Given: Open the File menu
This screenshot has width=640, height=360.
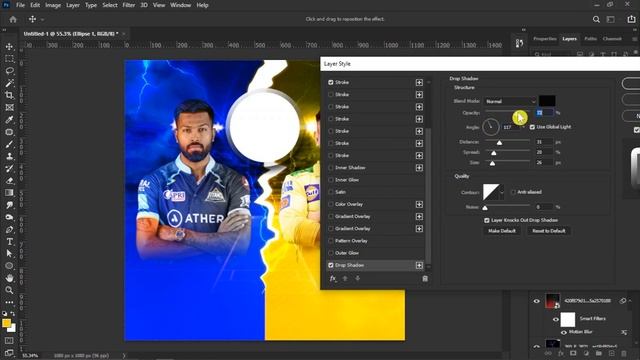Looking at the screenshot, I should (x=20, y=5).
